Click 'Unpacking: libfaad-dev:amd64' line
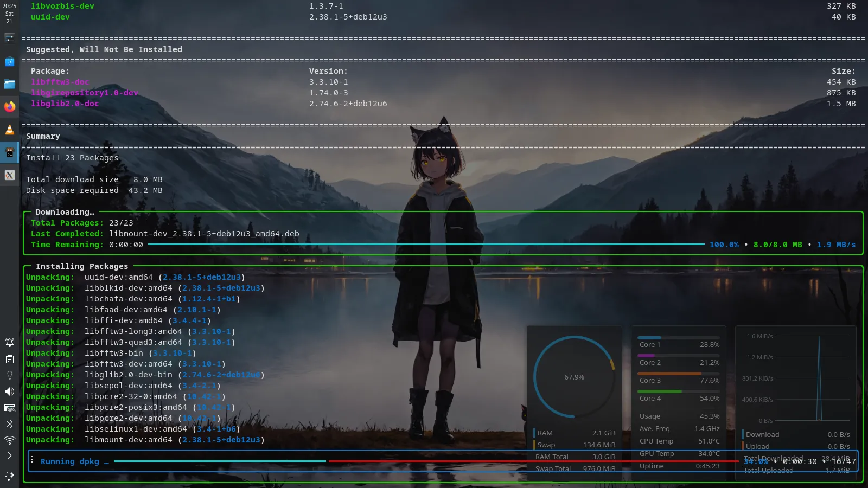 123,310
